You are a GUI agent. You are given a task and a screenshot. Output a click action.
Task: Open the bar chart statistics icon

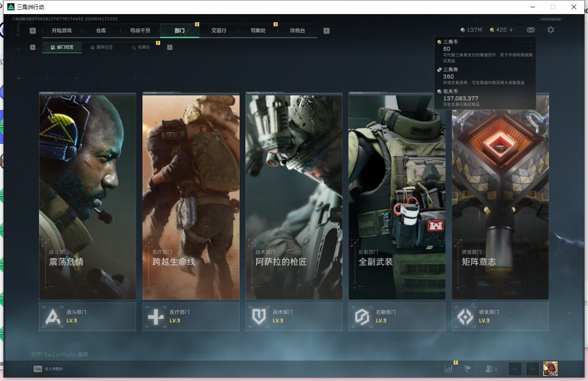click(449, 369)
